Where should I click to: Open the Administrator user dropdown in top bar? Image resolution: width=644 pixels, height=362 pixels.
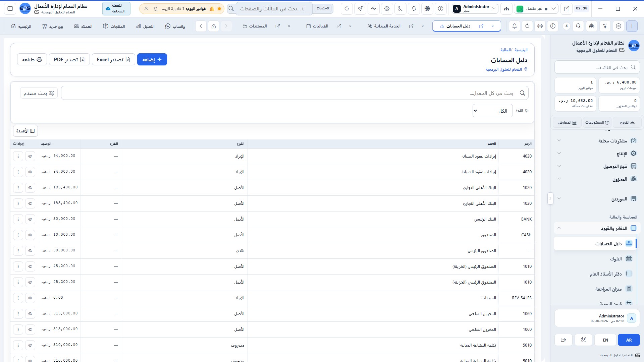tap(475, 9)
